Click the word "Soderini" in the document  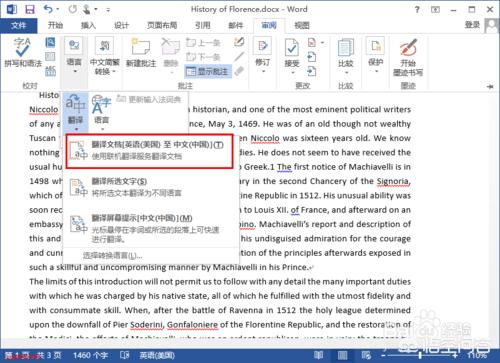[146, 325]
